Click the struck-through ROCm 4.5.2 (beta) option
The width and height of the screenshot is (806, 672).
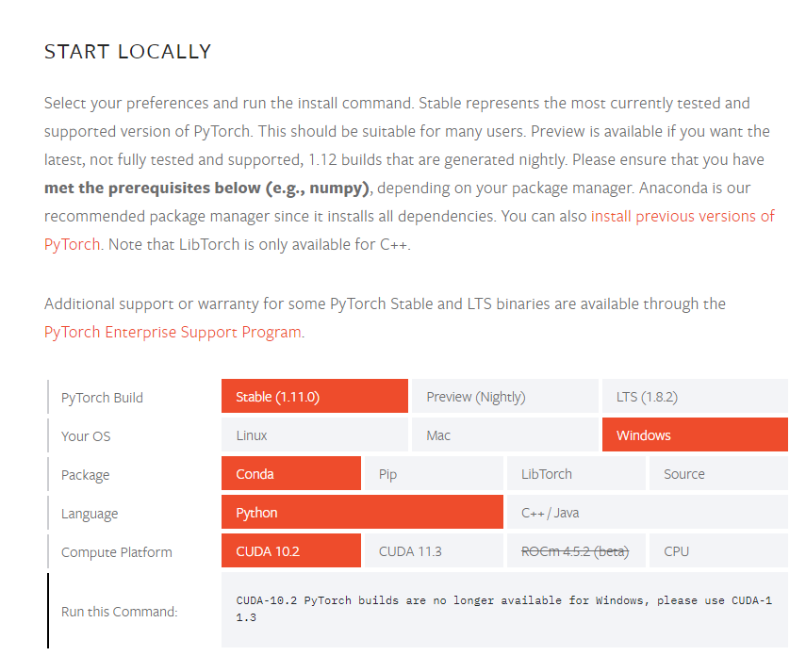576,550
